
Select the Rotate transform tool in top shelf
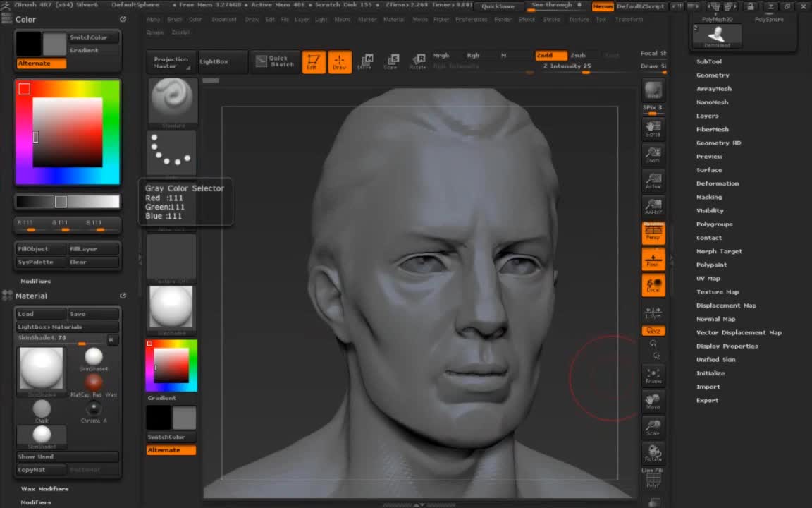click(x=418, y=62)
